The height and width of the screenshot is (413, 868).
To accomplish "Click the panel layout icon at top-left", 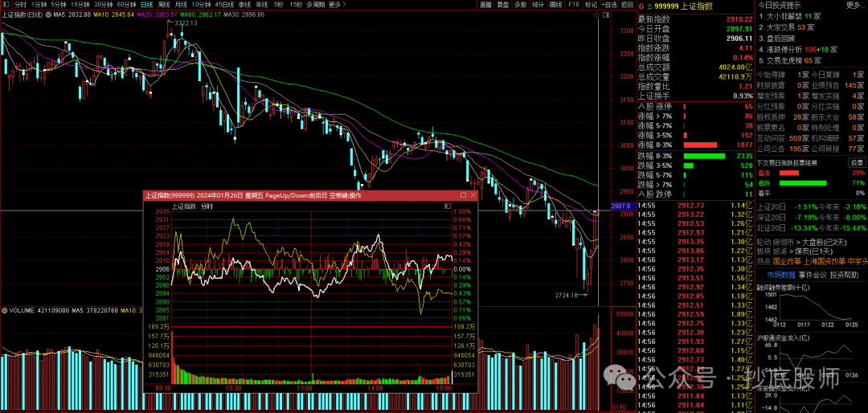I will tap(6, 4).
